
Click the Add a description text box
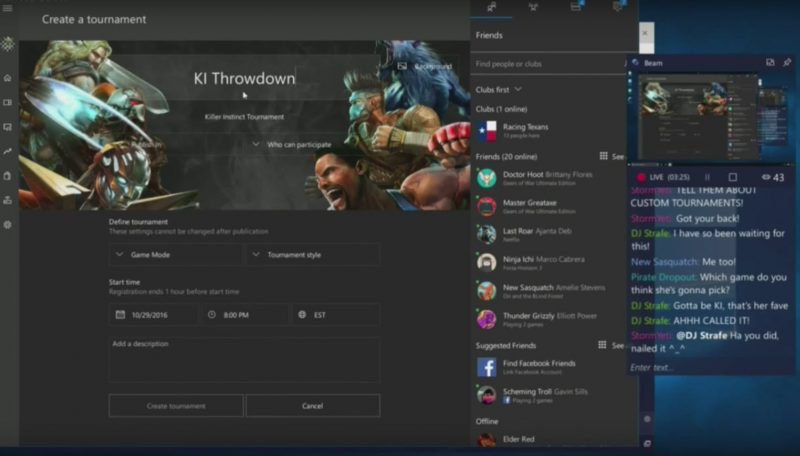tap(244, 359)
